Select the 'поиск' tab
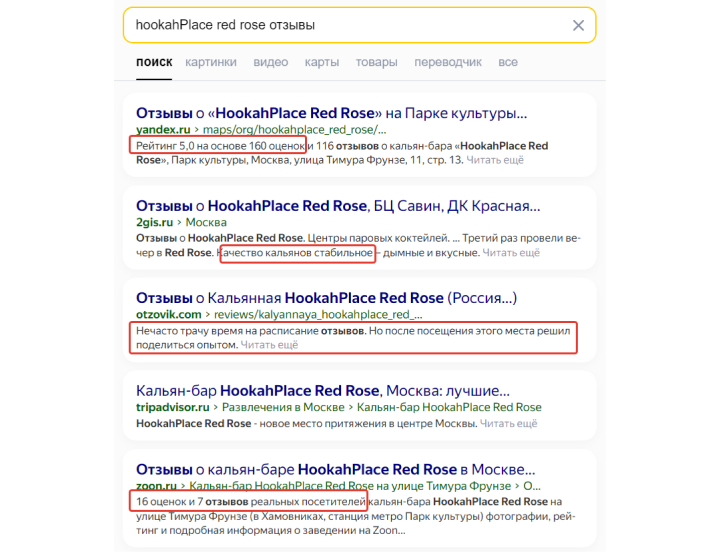 (154, 62)
